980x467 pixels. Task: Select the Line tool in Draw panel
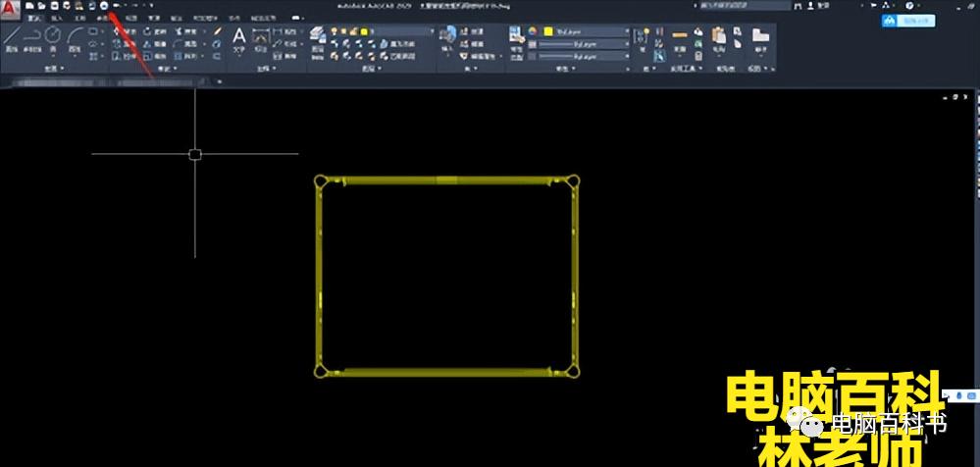click(x=11, y=40)
